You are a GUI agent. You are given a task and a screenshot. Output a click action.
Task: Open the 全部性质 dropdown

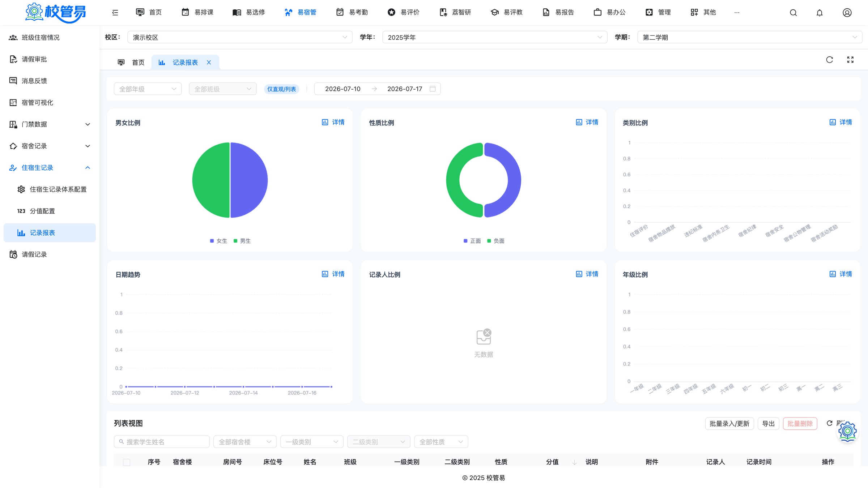tap(441, 442)
